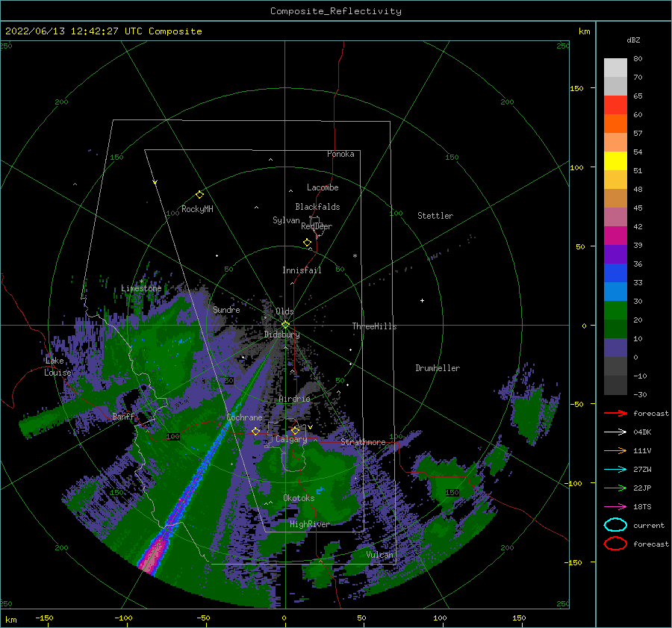
Task: Select the red forecast ellipse icon
Action: coord(615,544)
